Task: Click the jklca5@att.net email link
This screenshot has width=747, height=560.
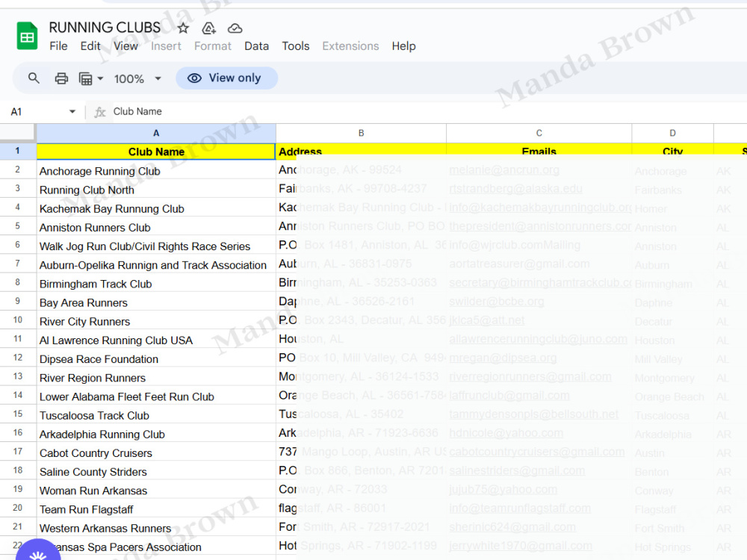Action: click(486, 320)
